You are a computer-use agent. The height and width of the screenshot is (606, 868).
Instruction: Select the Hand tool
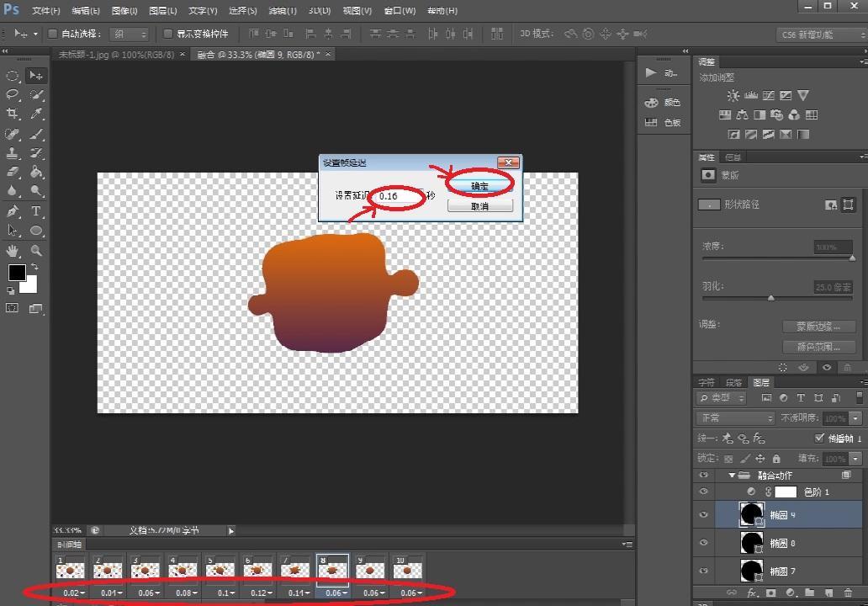point(13,250)
